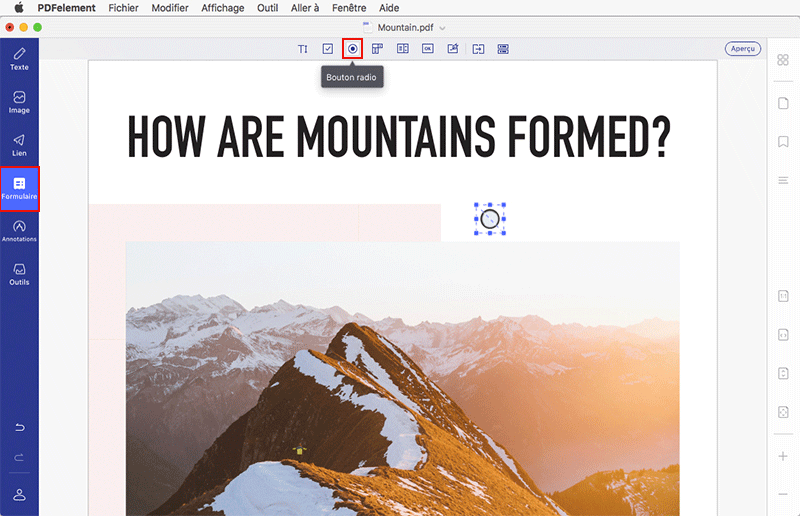Open the four-circle grid panel icon
The width and height of the screenshot is (800, 516).
[x=783, y=60]
